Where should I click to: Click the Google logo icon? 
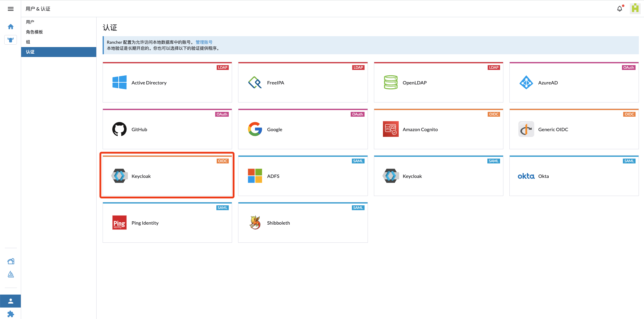click(x=255, y=129)
